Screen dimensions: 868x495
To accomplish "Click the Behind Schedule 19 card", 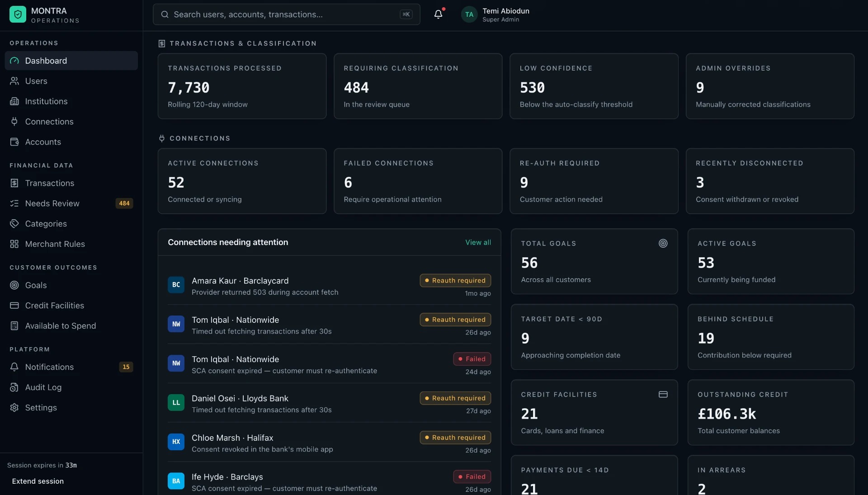I will click(771, 337).
